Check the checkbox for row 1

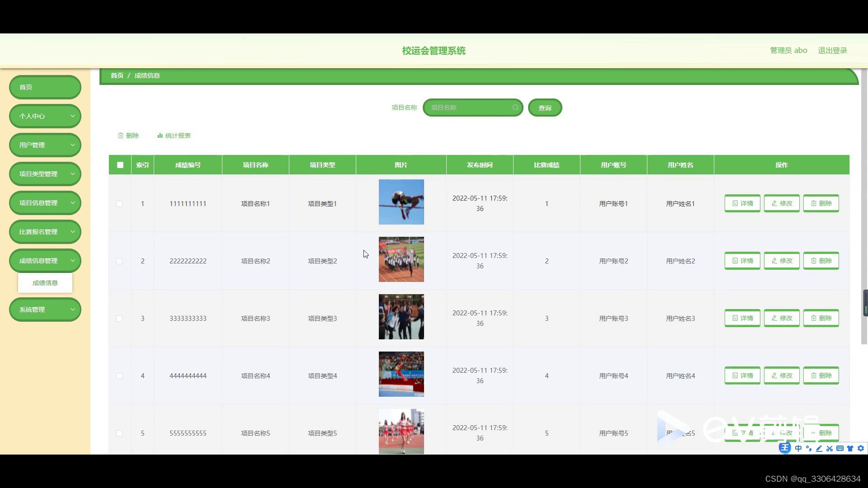[119, 204]
